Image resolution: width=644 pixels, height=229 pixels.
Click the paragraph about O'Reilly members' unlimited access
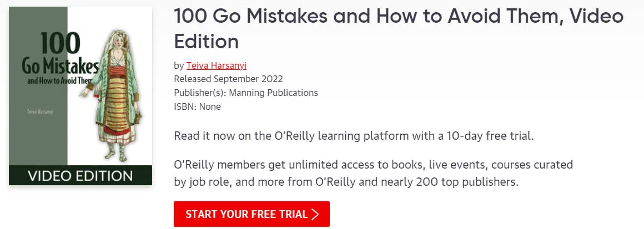coord(373,173)
